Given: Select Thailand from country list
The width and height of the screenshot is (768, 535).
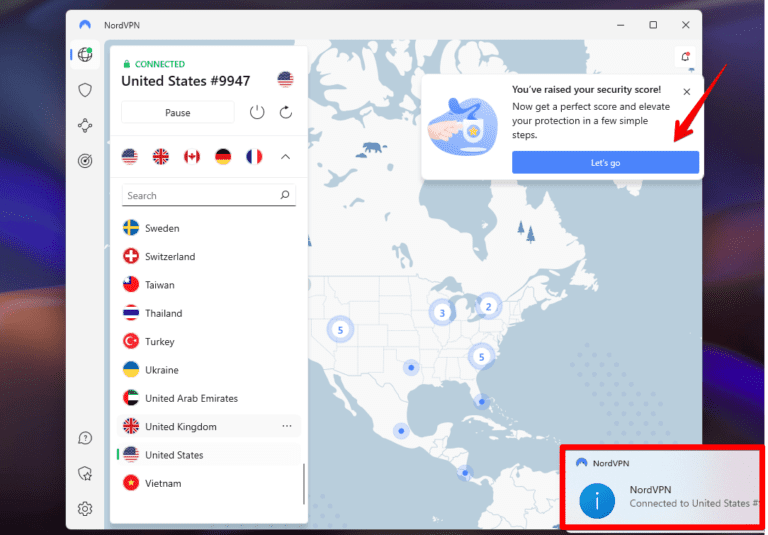Looking at the screenshot, I should 209,314.
